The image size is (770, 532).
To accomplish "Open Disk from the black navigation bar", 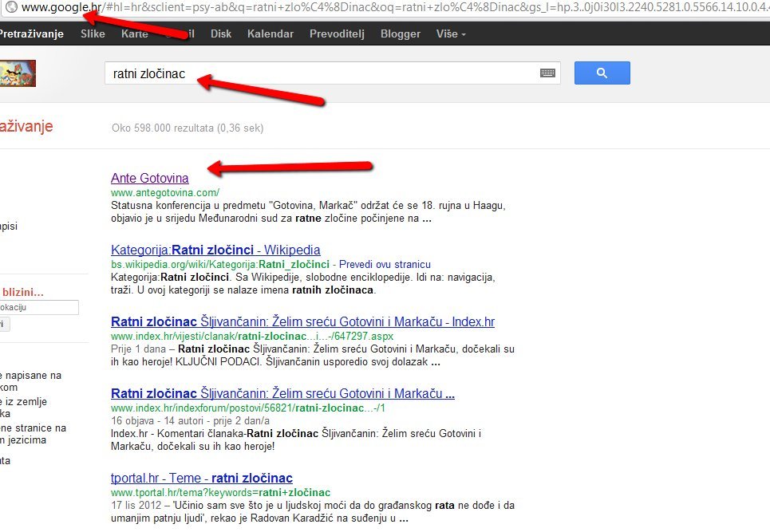I will (x=221, y=34).
